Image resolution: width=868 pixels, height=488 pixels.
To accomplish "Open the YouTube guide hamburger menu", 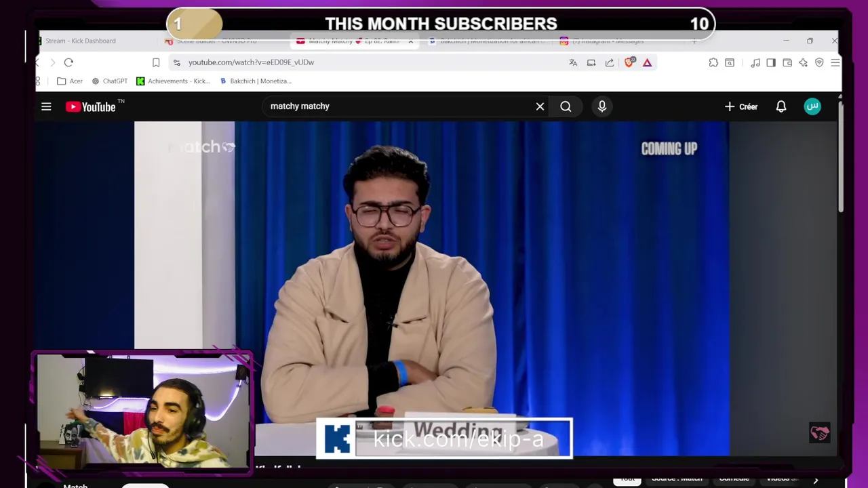I will (46, 106).
